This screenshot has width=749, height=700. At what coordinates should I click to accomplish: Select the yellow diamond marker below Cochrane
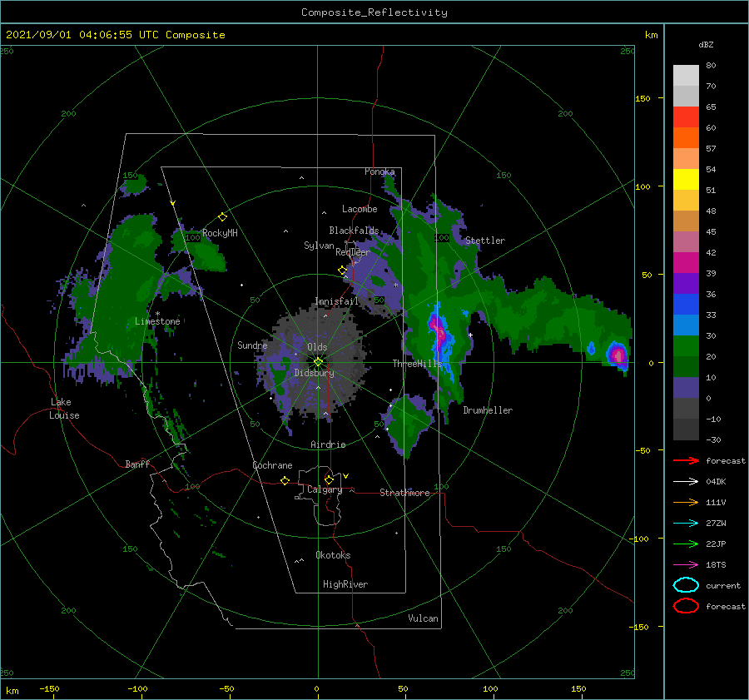point(285,480)
